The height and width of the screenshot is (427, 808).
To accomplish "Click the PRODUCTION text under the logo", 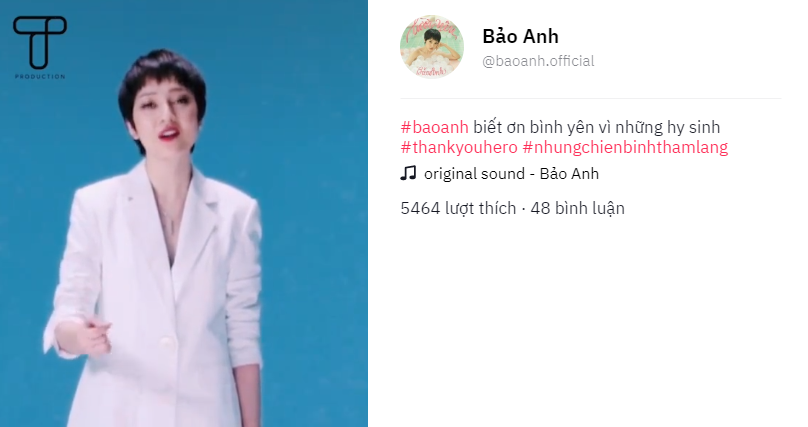I will [x=40, y=76].
